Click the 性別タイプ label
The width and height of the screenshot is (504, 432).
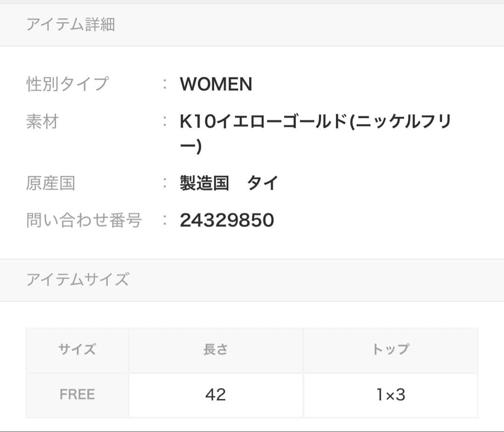[x=67, y=84]
